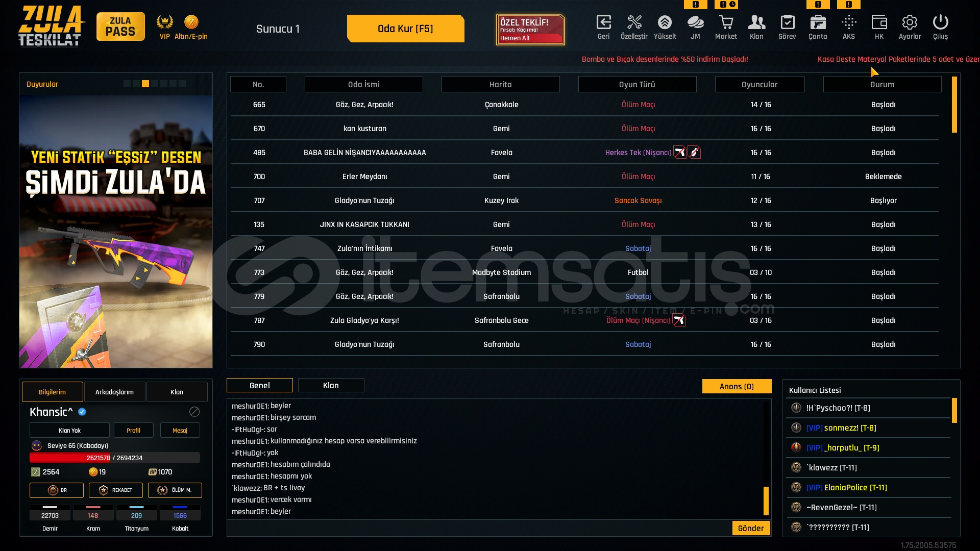Select the last announcement page indicator
Screen dimensions: 980x551
tap(182, 84)
